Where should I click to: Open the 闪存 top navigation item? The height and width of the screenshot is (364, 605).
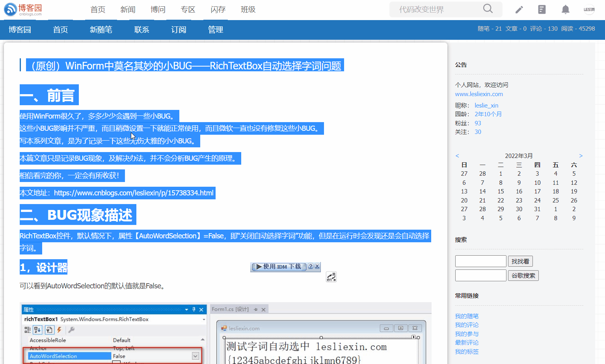(x=218, y=9)
